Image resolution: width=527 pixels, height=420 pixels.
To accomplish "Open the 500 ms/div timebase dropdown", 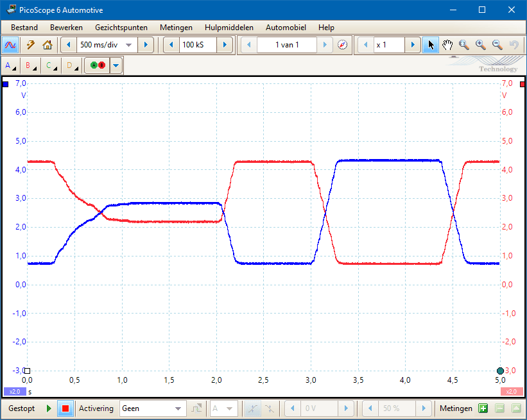I will pyautogui.click(x=128, y=45).
